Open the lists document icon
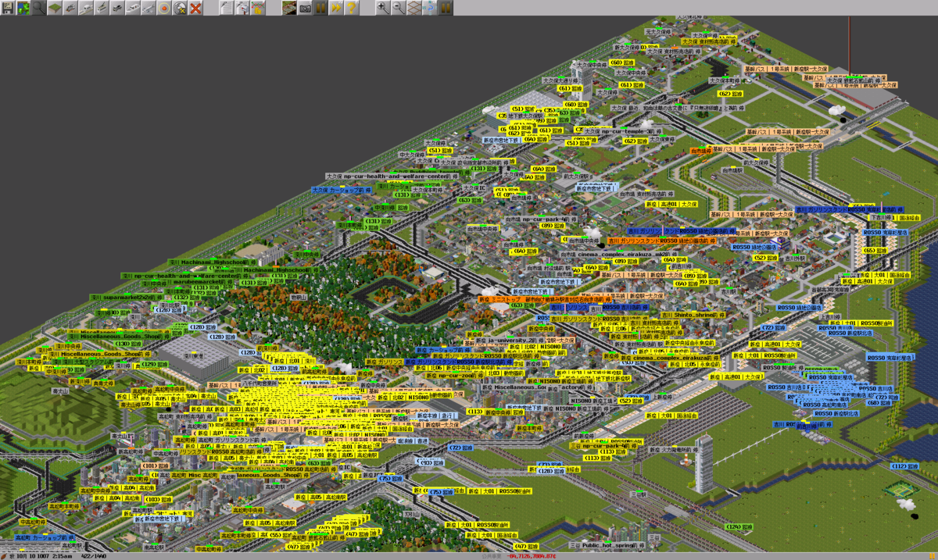Viewport: 938px width, 560px height. click(x=226, y=8)
